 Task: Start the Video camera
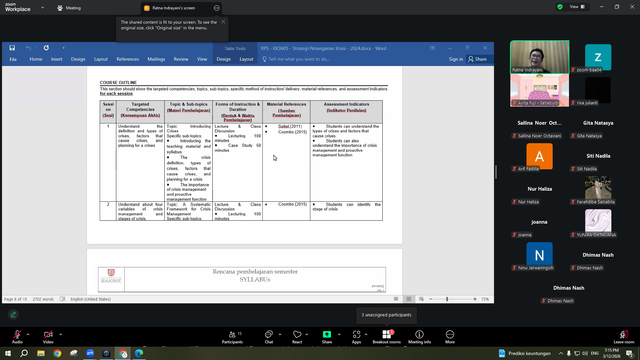click(x=48, y=337)
